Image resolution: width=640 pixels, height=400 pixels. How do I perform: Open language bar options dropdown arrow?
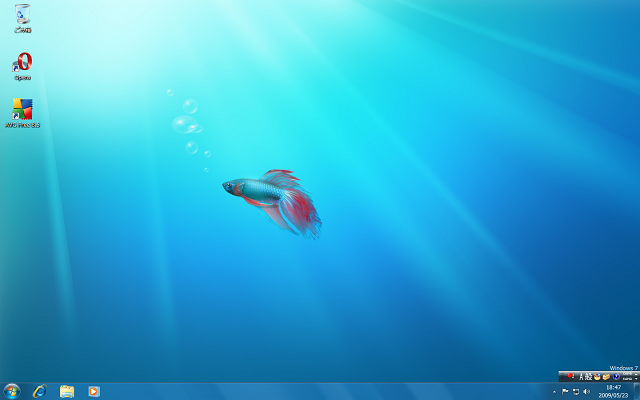pyautogui.click(x=636, y=379)
